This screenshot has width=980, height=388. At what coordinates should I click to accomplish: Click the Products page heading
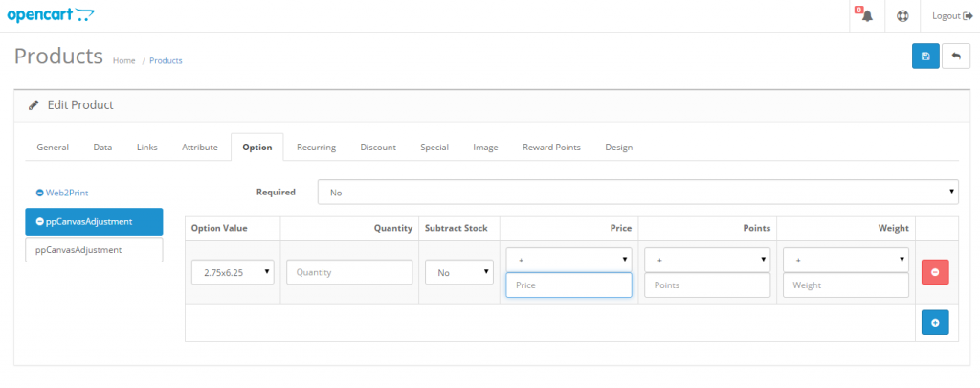58,56
